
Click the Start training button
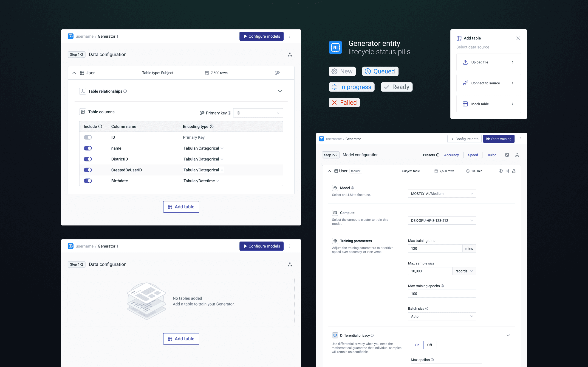499,139
